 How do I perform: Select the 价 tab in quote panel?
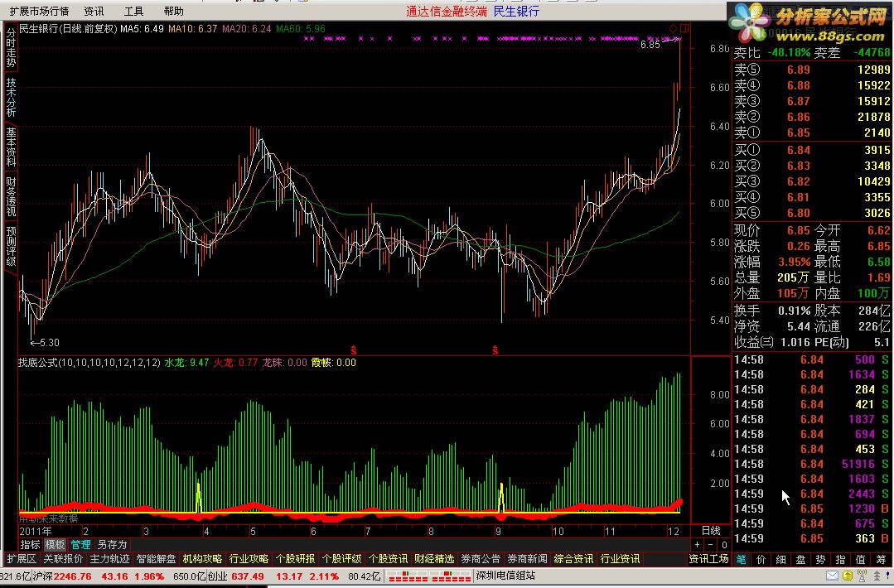tap(761, 560)
